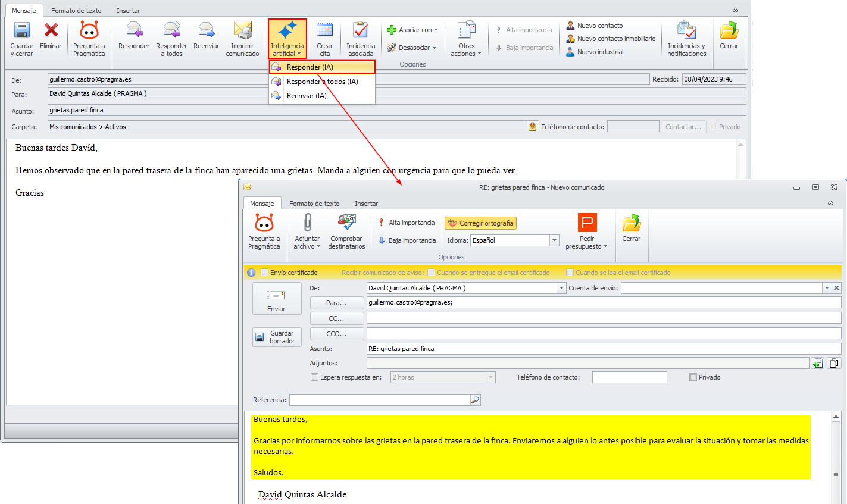This screenshot has height=504, width=847.
Task: Toggle Privado checkbox in the reply window
Action: click(693, 377)
